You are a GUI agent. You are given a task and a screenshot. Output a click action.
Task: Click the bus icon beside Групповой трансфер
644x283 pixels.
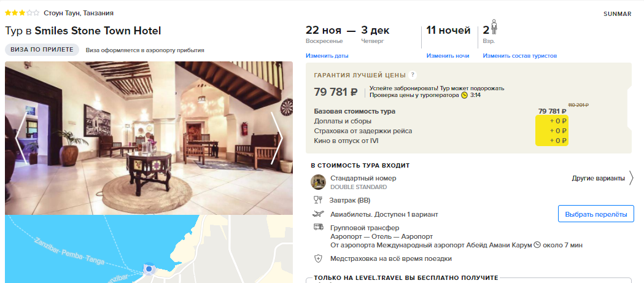(318, 227)
